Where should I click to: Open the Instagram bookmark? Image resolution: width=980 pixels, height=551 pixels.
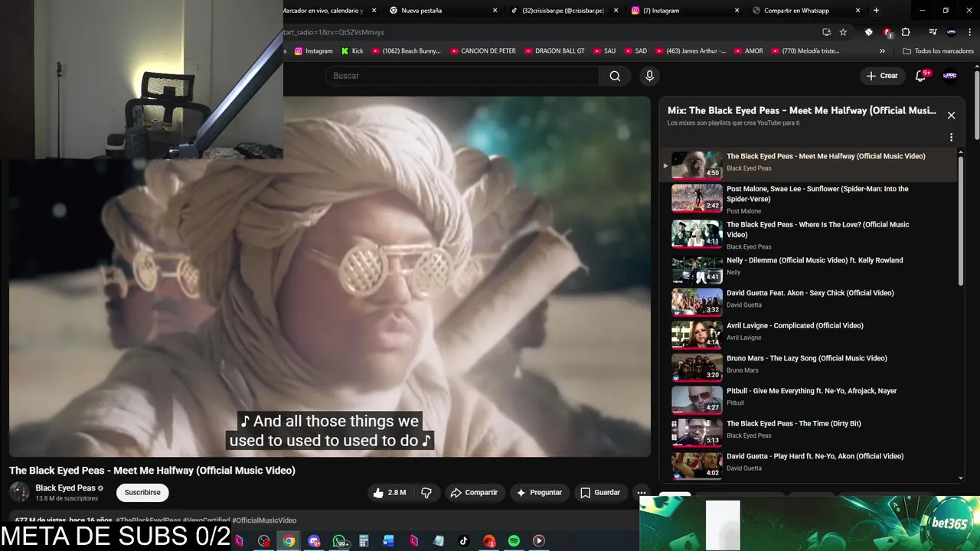tap(314, 51)
